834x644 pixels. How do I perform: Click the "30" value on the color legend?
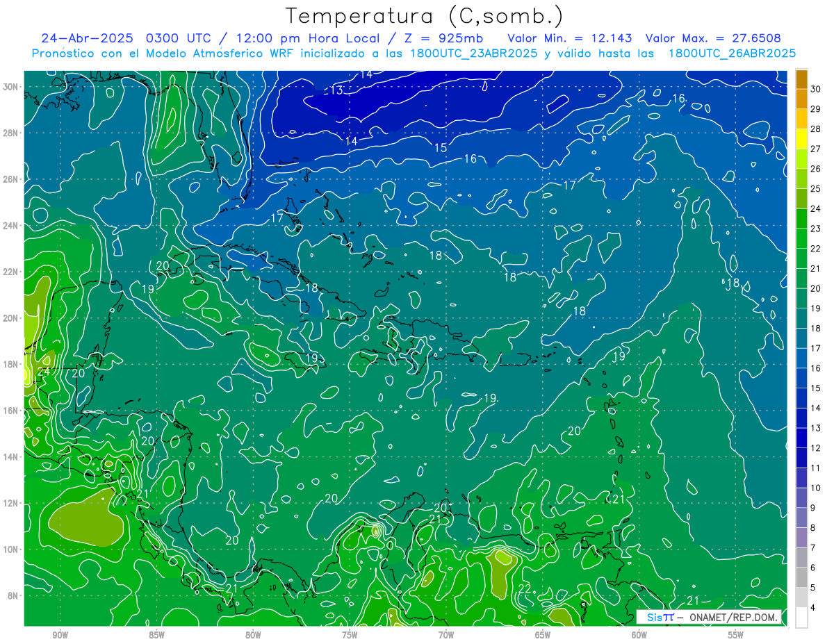pos(815,88)
